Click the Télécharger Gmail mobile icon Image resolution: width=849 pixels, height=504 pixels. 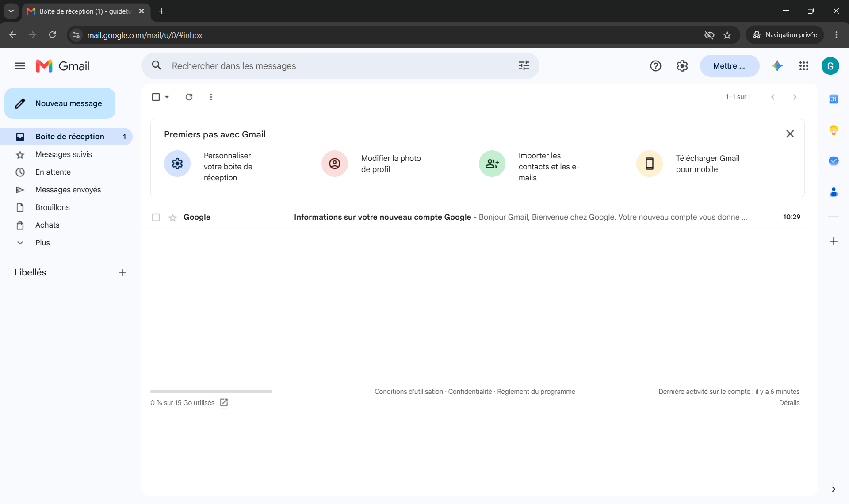[650, 164]
